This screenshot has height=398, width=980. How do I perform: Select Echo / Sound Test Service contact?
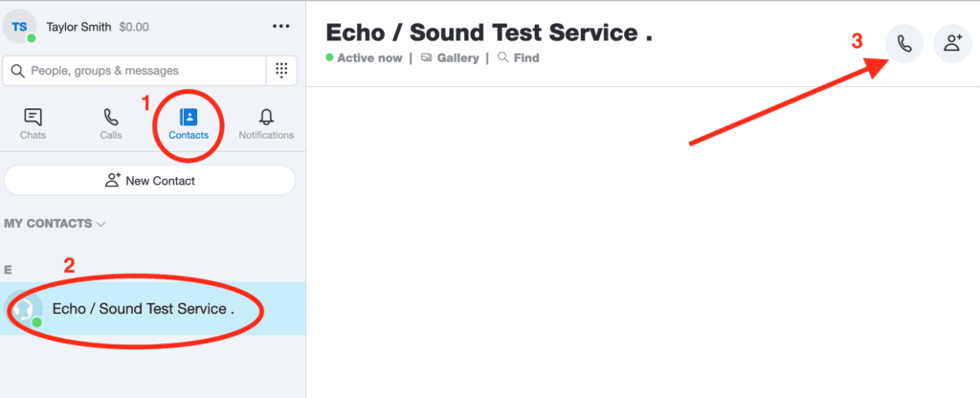coord(144,309)
